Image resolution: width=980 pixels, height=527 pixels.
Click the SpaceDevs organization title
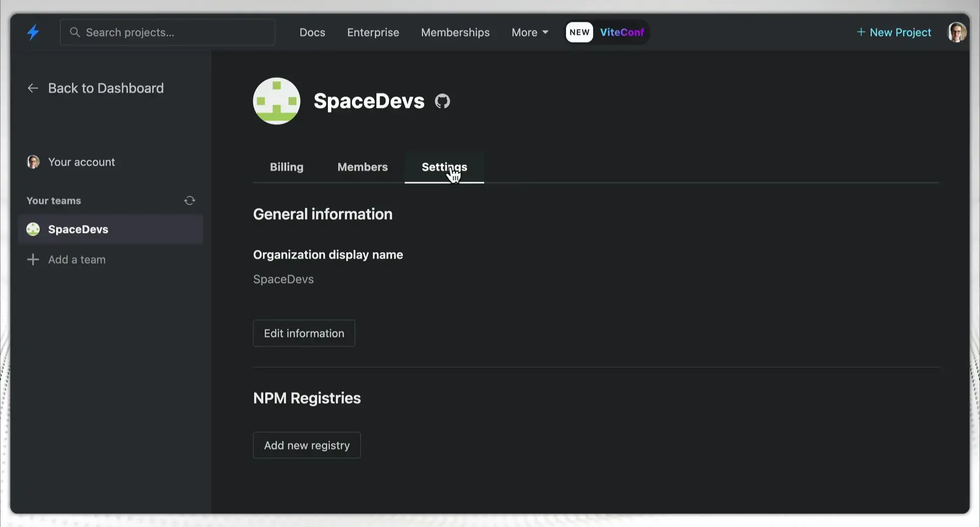[369, 101]
